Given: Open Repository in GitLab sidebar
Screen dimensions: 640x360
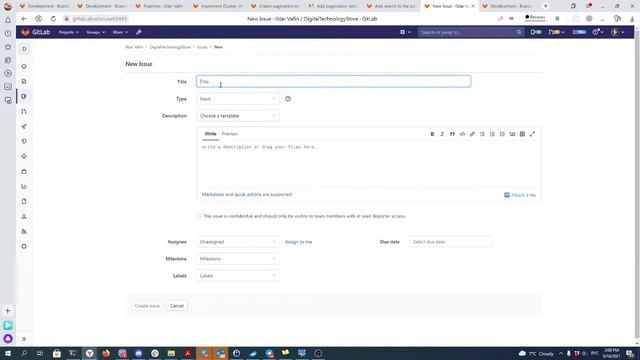Looking at the screenshot, I should click(x=24, y=81).
